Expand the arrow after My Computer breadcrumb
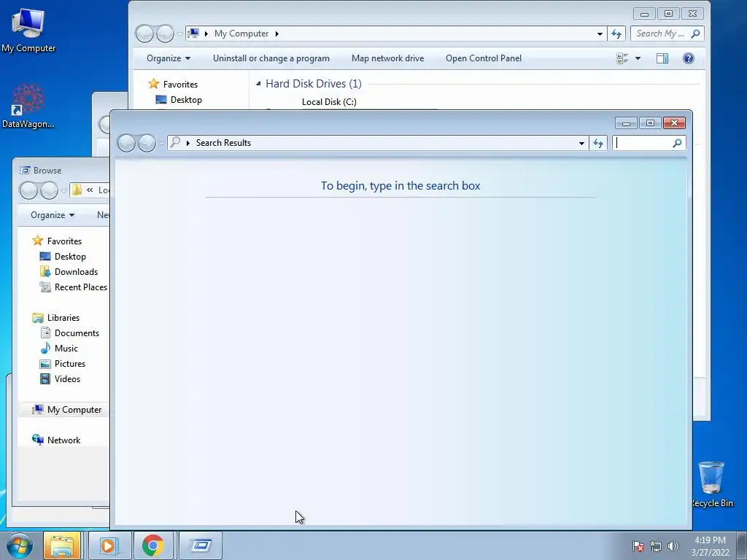747x560 pixels. (x=276, y=34)
